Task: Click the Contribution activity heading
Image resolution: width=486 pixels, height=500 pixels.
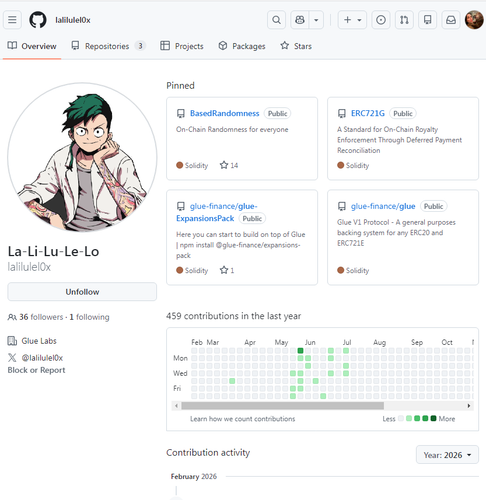Action: pyautogui.click(x=208, y=453)
